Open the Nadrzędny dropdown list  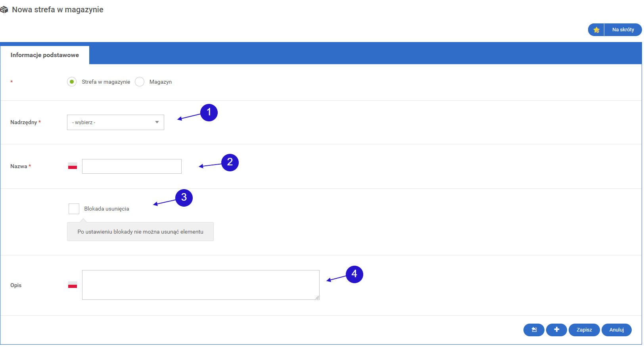point(115,123)
